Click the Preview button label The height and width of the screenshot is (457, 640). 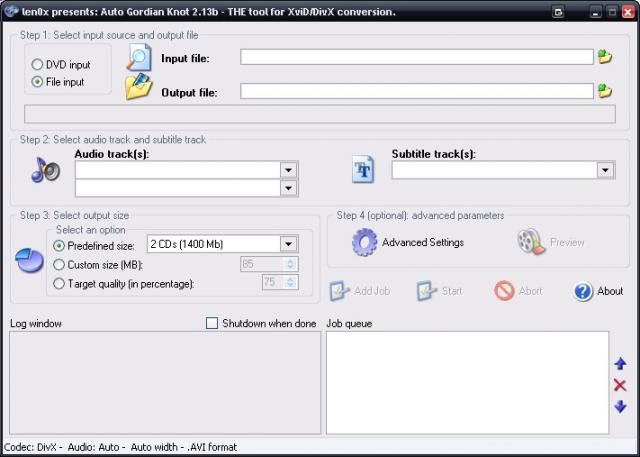click(x=567, y=242)
